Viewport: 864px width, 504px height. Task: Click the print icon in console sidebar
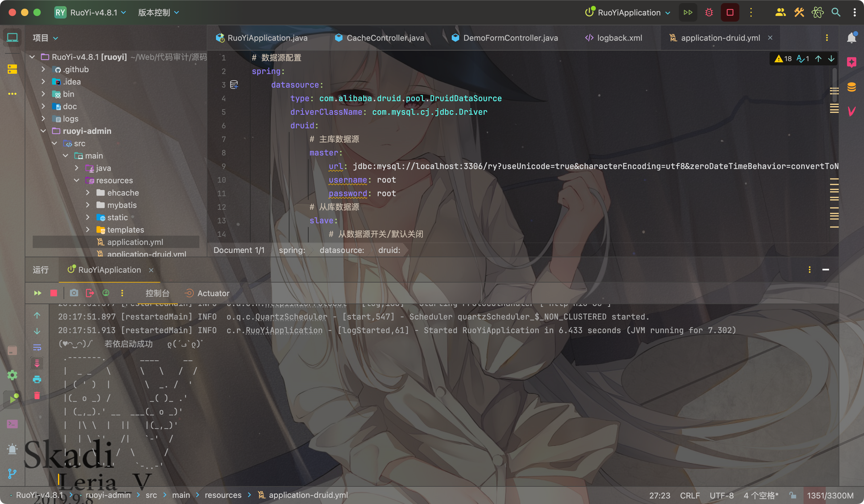(x=37, y=379)
